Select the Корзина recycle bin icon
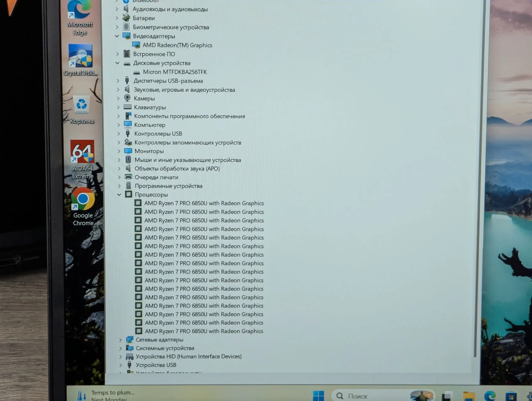Viewport: 532px width, 401px height. pos(81,110)
